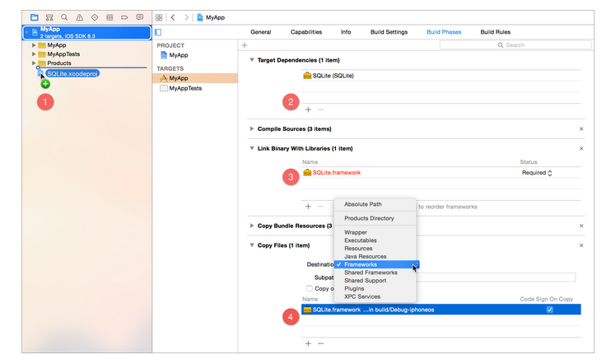The image size is (611, 364).
Task: Open the Report navigator speech icon
Action: (140, 17)
